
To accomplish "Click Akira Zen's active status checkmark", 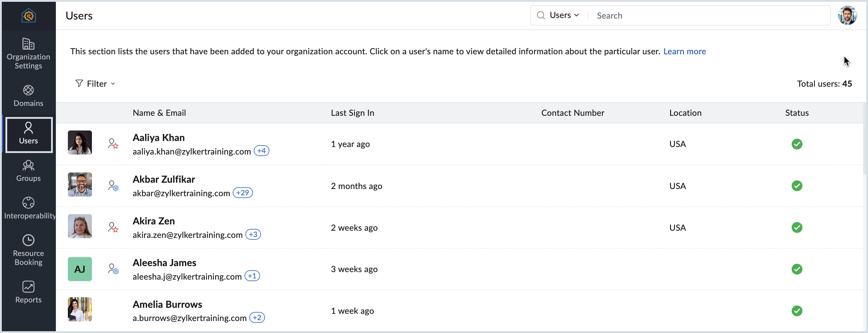I will pos(796,227).
